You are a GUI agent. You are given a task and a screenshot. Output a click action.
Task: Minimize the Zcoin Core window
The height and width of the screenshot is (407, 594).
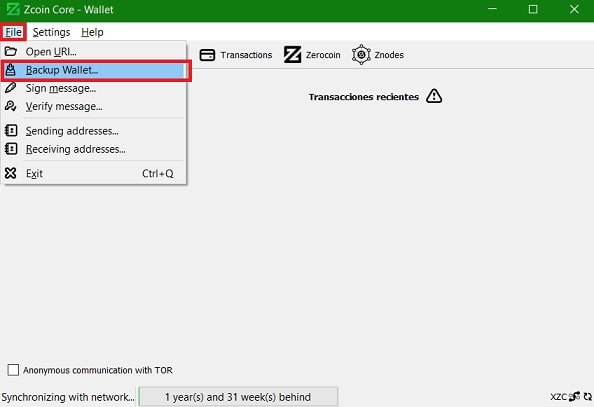click(492, 9)
